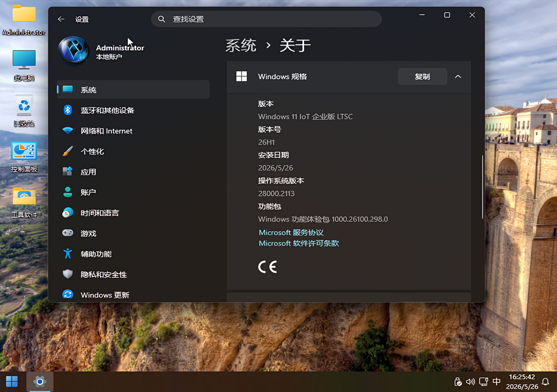Screen dimensions: 557x392
Task: Click the 时间和语言 globe clock icon
Action: [68, 213]
